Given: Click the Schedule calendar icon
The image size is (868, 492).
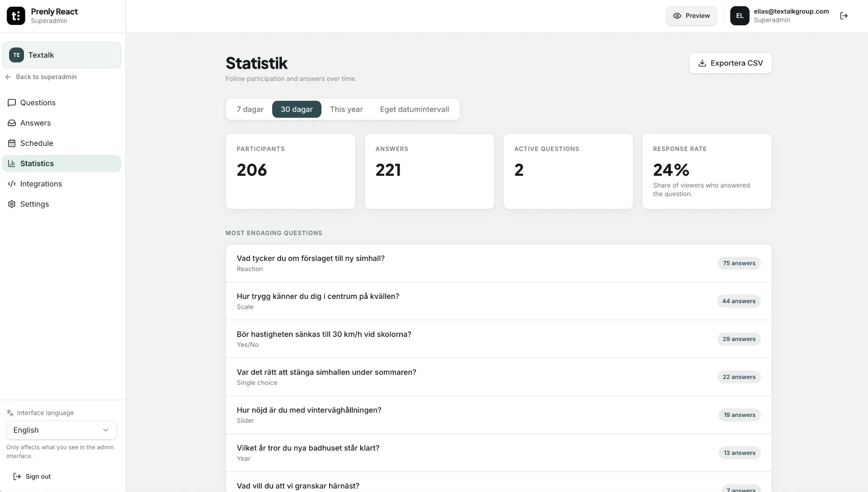Looking at the screenshot, I should click(12, 143).
